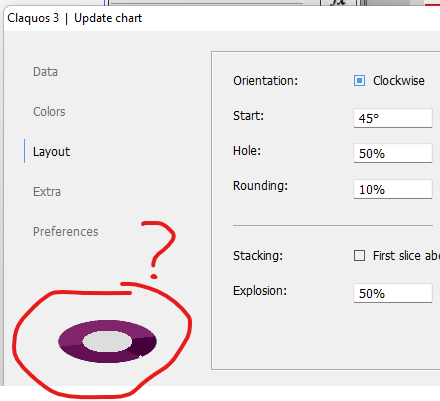Click the blue Layout selection indicator bar

(24, 151)
